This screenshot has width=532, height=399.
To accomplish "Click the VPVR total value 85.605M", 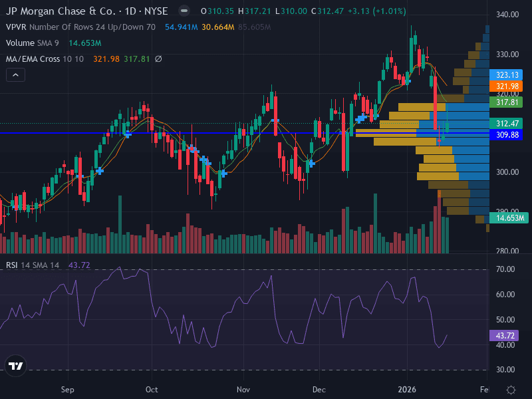I will pyautogui.click(x=255, y=27).
